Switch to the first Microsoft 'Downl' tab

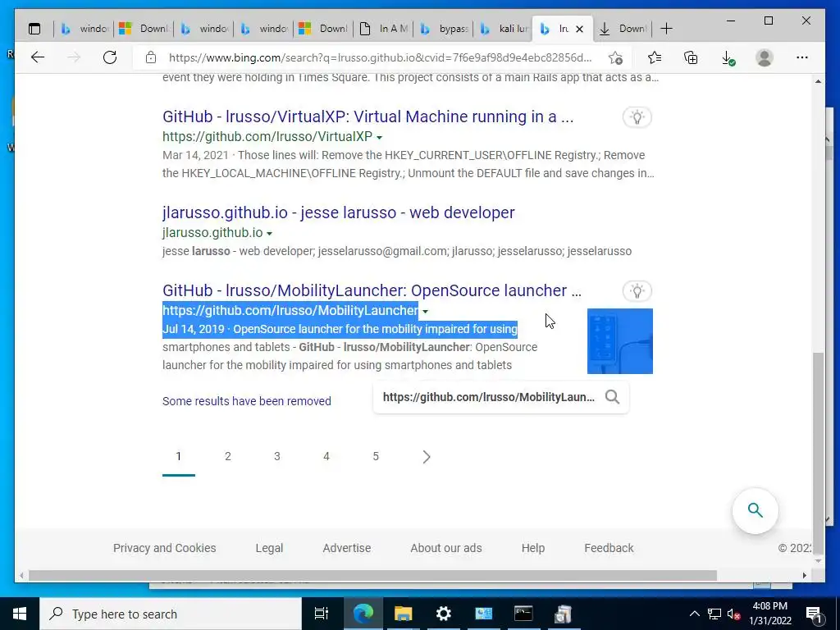(x=144, y=29)
